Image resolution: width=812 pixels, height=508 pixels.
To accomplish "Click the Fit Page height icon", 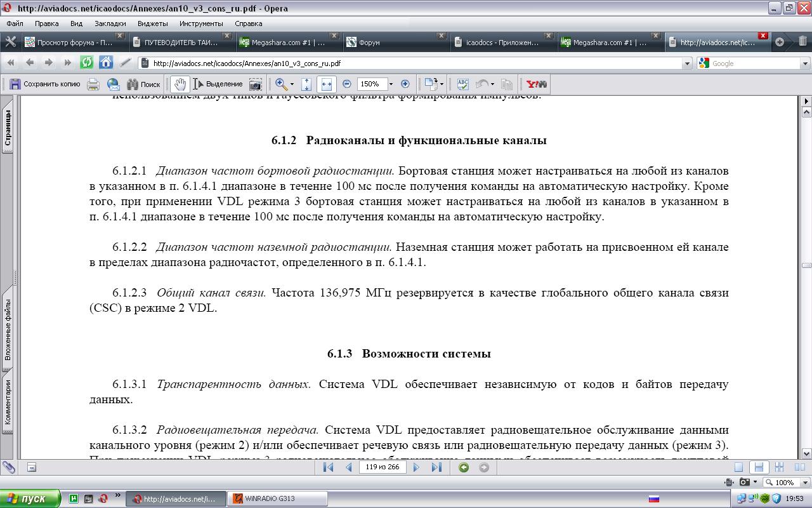I will (x=306, y=84).
